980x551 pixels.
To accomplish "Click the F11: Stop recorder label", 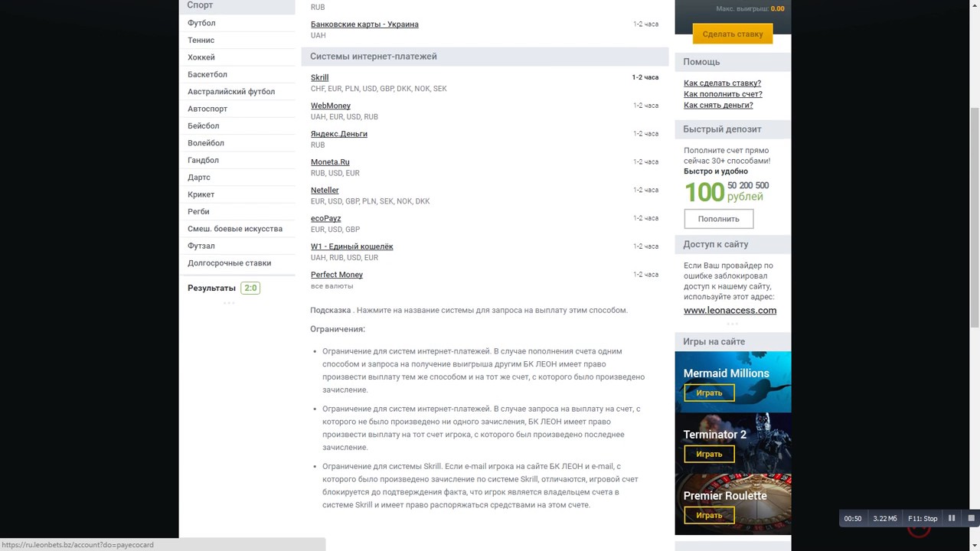I will tap(923, 519).
